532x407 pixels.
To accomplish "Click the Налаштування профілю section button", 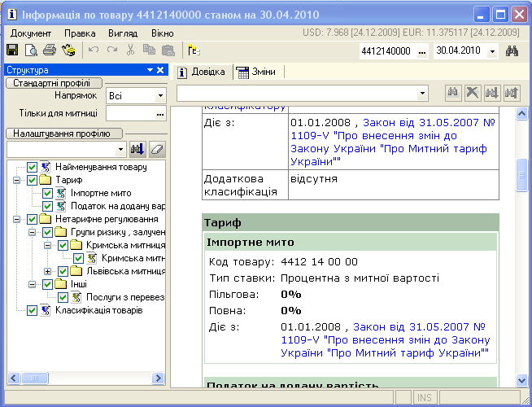I will click(x=64, y=133).
